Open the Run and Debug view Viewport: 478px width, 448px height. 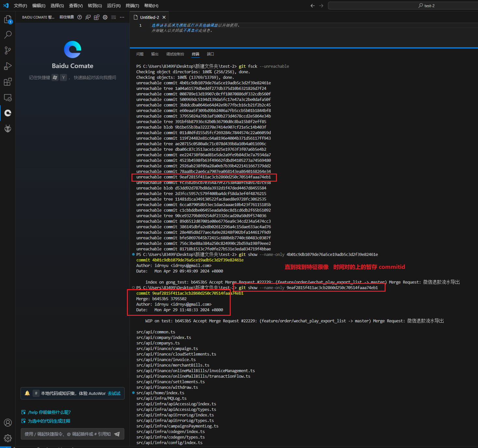click(8, 66)
